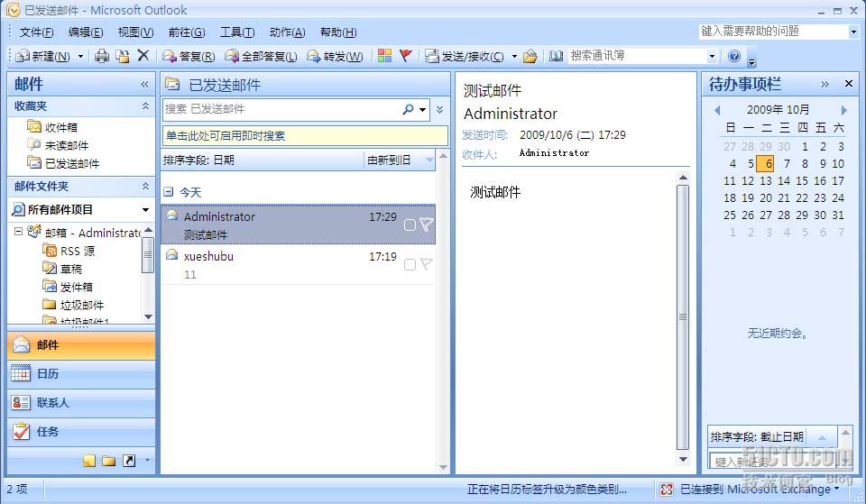
Task: Toggle the newest-to-oldest (由新到旧) sort order
Action: 400,160
